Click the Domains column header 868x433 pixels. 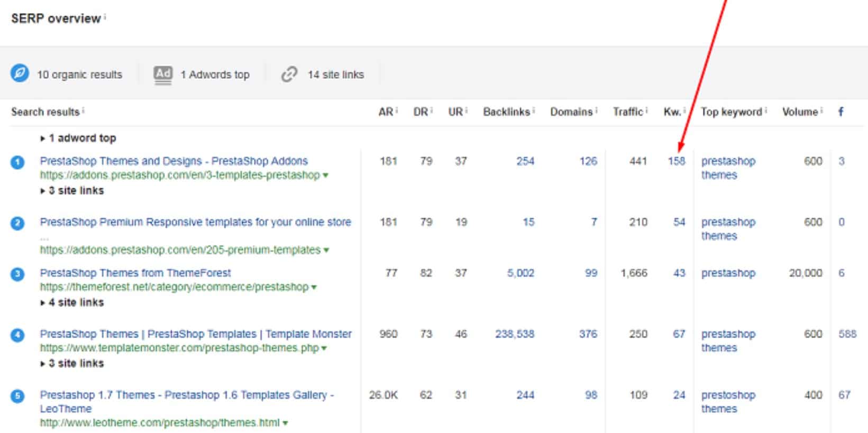pos(571,112)
